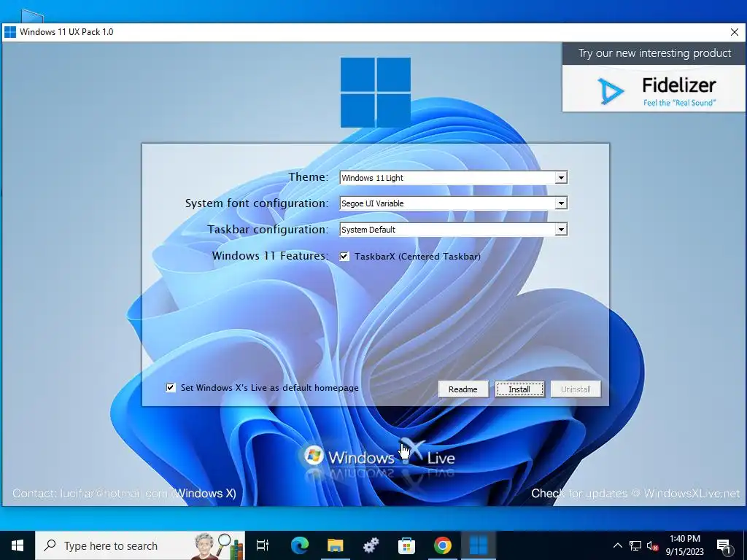Toggle TaskbarX Centered Taskbar checkbox
Screen dimensions: 747x560
pyautogui.click(x=344, y=257)
